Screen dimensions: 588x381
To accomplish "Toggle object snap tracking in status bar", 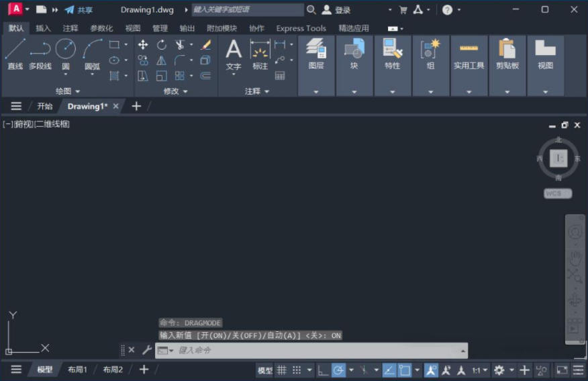I will pos(389,370).
